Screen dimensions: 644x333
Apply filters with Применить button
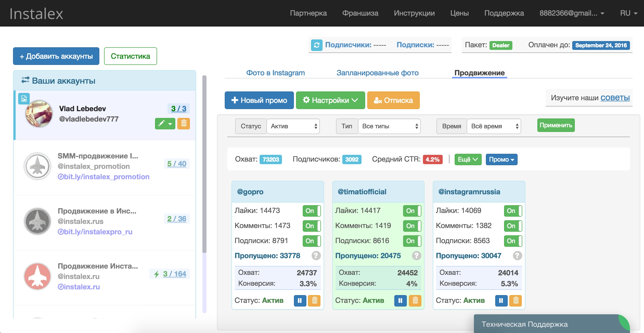click(x=556, y=125)
